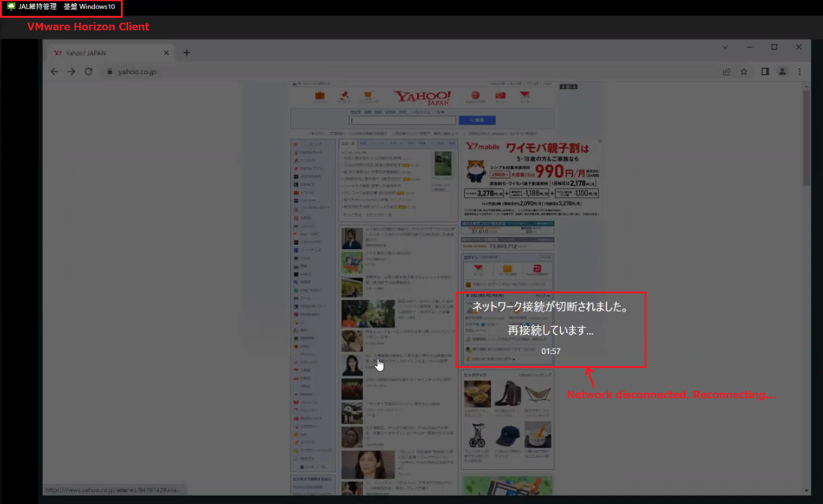The height and width of the screenshot is (504, 823).
Task: Open Travel via the orange briefcase icon
Action: tap(320, 97)
